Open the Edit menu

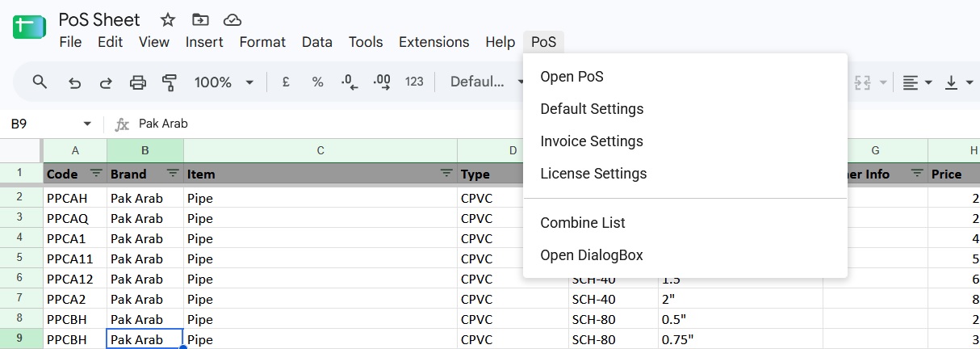110,42
